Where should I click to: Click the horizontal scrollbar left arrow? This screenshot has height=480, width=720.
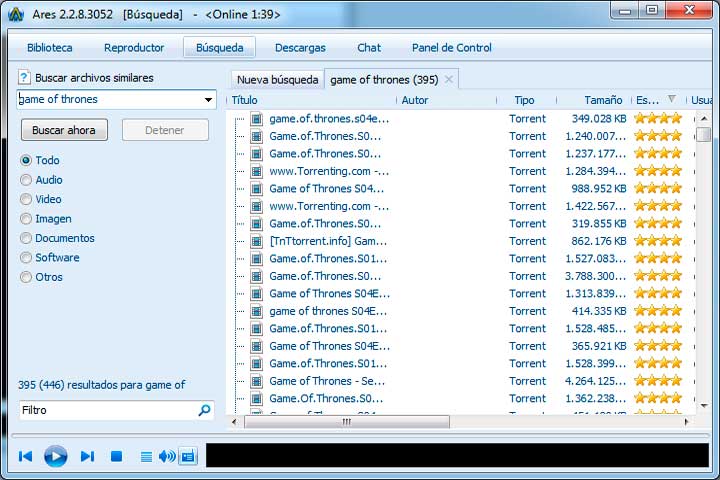tap(234, 422)
